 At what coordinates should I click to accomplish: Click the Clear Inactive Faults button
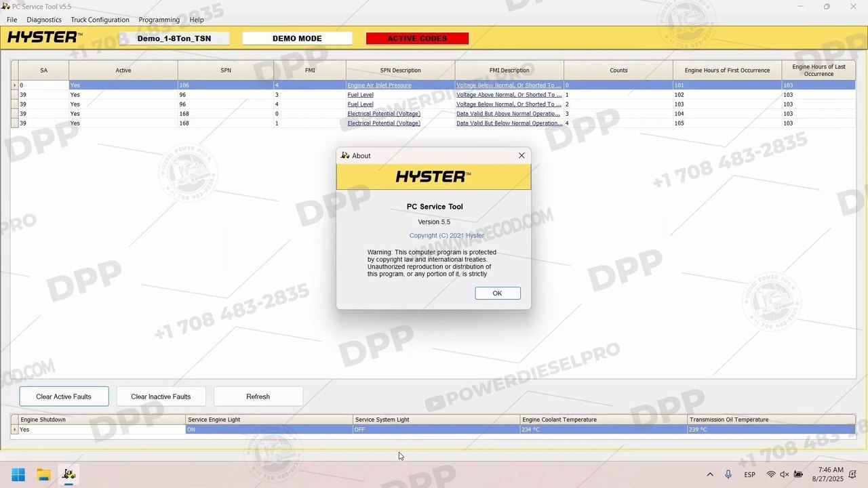pos(161,396)
